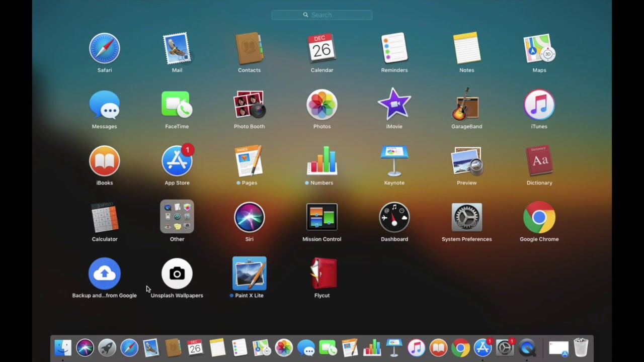Launch Pages from the Launchpad grid
The width and height of the screenshot is (644, 362).
point(250,161)
